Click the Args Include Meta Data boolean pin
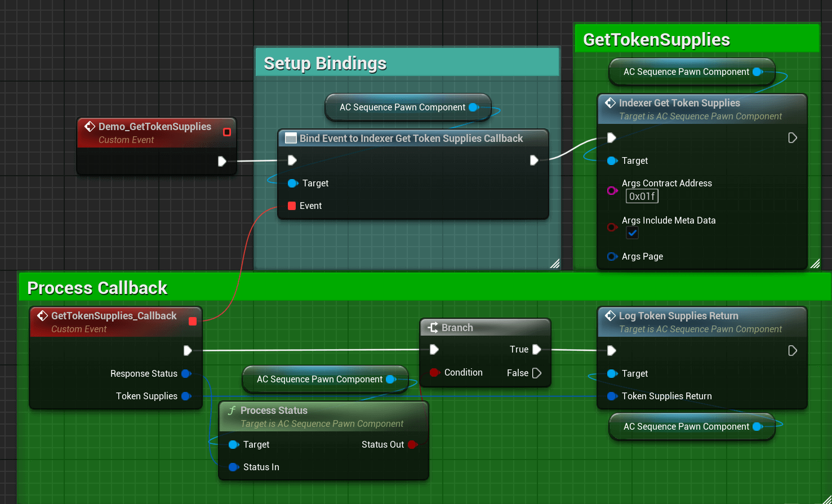 tap(612, 227)
